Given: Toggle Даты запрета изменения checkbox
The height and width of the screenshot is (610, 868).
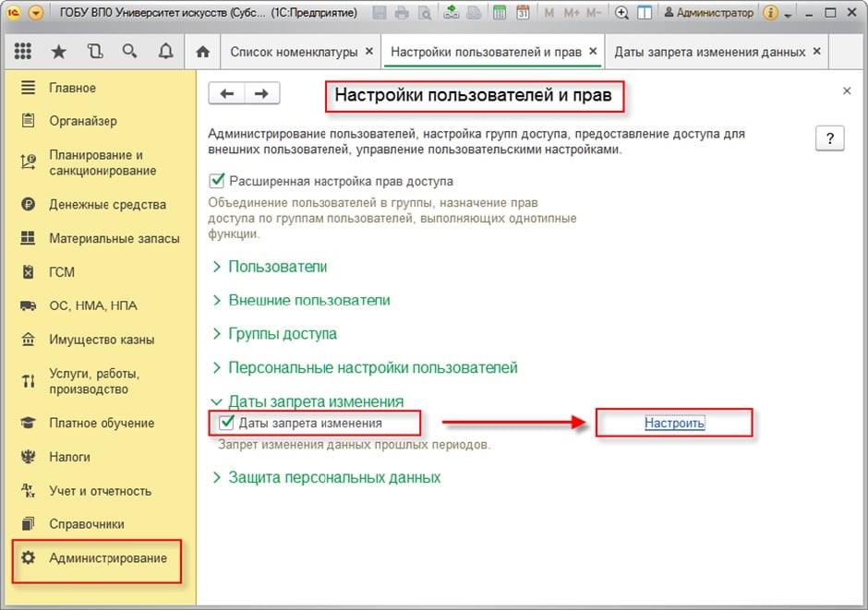Looking at the screenshot, I should pyautogui.click(x=227, y=423).
